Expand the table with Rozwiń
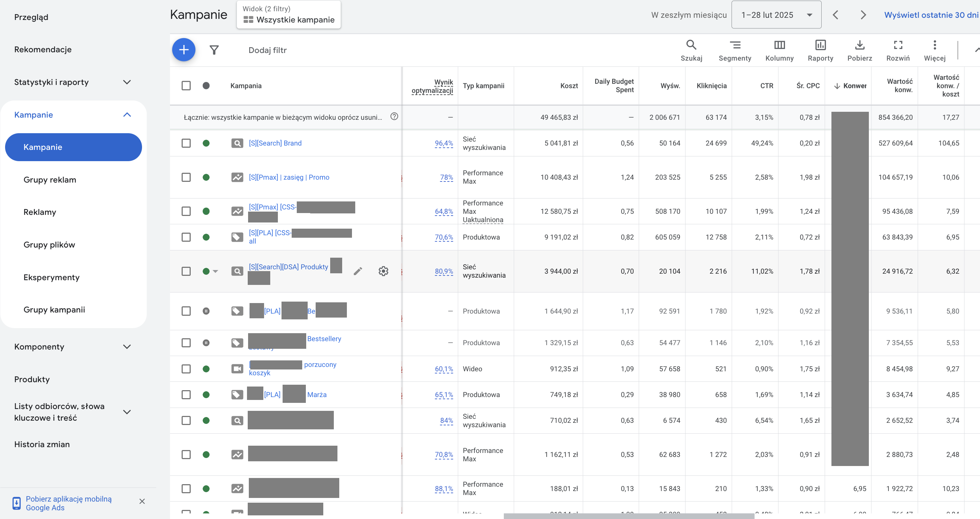Screen dimensions: 980x519 click(898, 50)
